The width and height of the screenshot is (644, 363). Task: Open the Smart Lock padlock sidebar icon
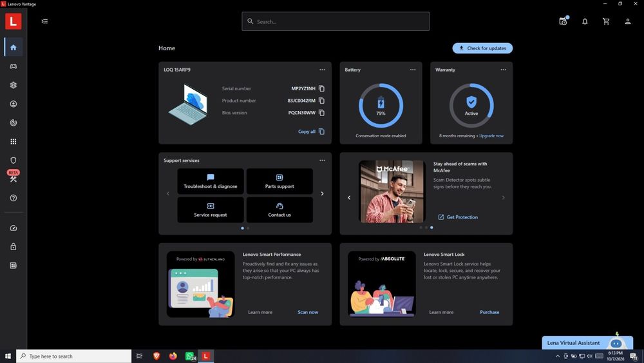point(13,247)
